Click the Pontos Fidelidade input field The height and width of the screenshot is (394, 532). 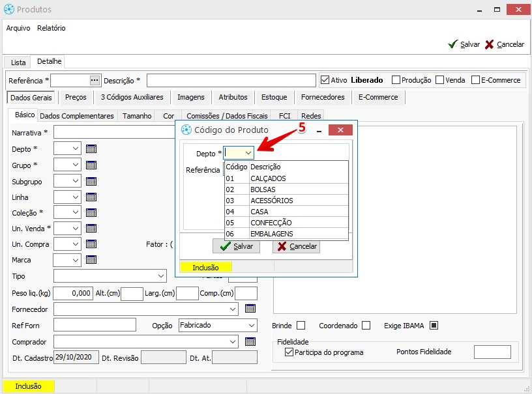(x=492, y=352)
